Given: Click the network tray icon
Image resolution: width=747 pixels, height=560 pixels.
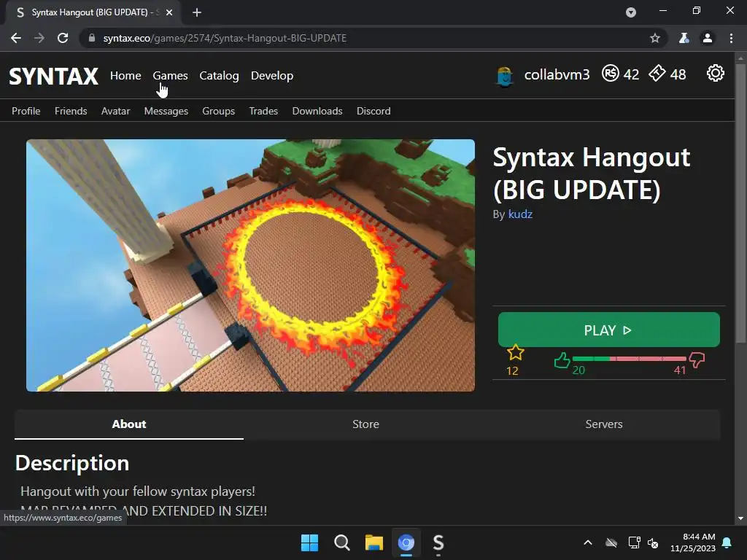Looking at the screenshot, I should (x=634, y=542).
